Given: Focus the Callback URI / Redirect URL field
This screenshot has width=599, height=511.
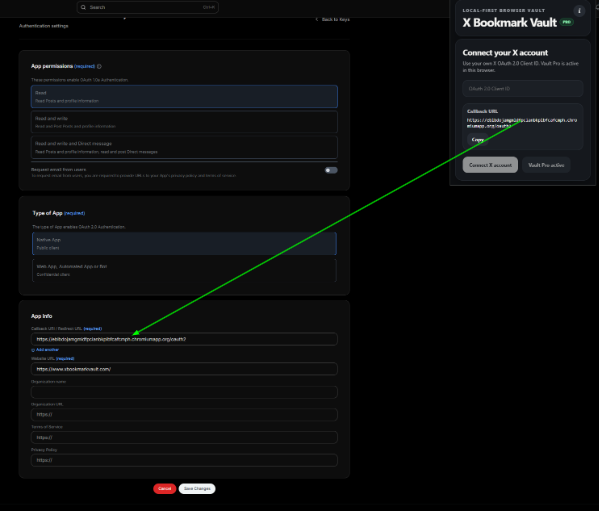Looking at the screenshot, I should point(184,339).
